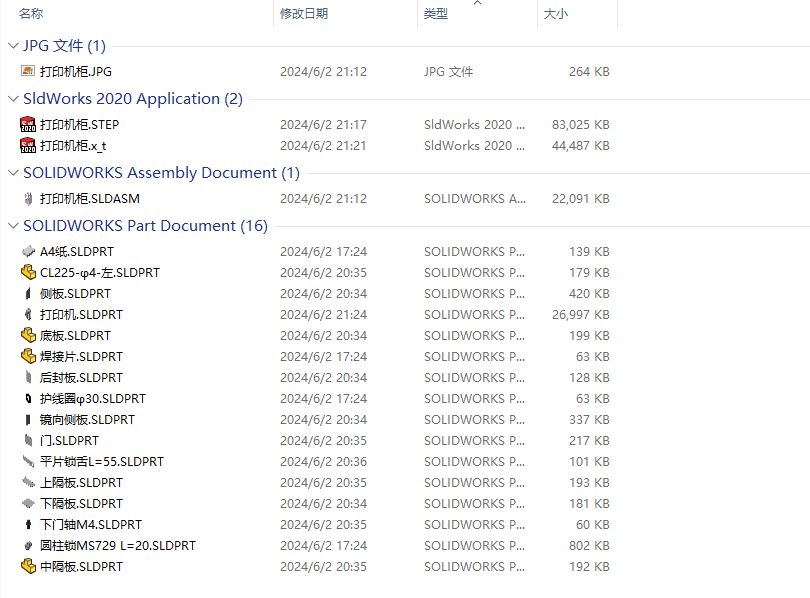This screenshot has width=810, height=598.
Task: Select file name 打印机柜.x_t
Action: click(73, 146)
